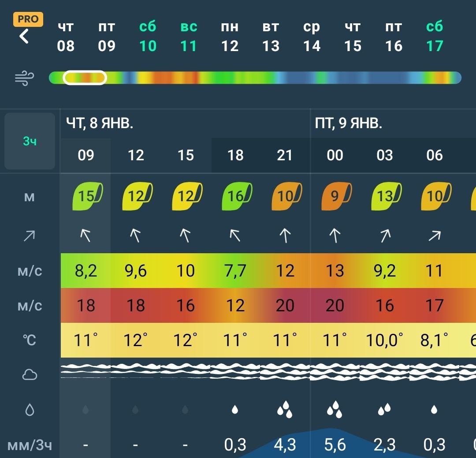The height and width of the screenshot is (458, 476).
Task: Switch to Monday 12 date tab
Action: pos(230,36)
